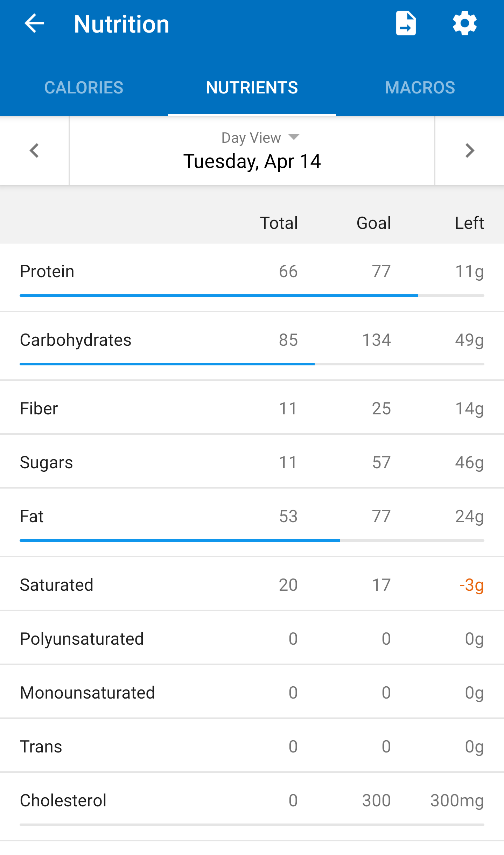Expand the Day View dropdown

[260, 138]
